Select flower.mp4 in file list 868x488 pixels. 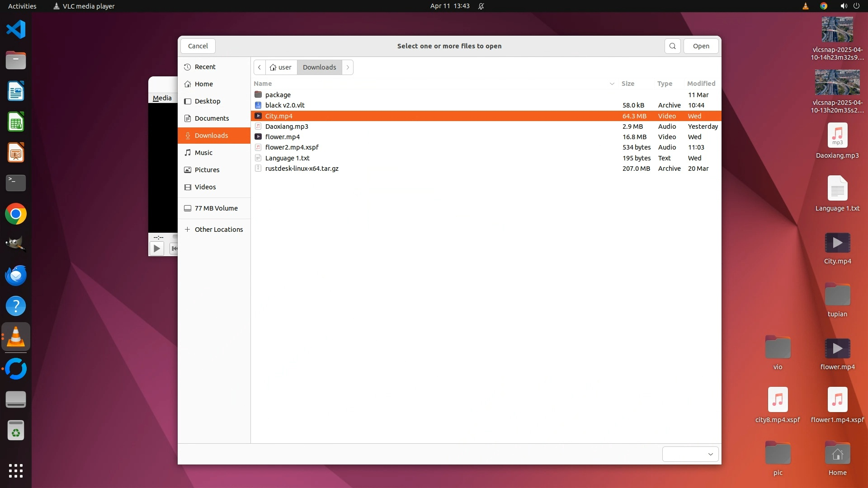pyautogui.click(x=283, y=137)
